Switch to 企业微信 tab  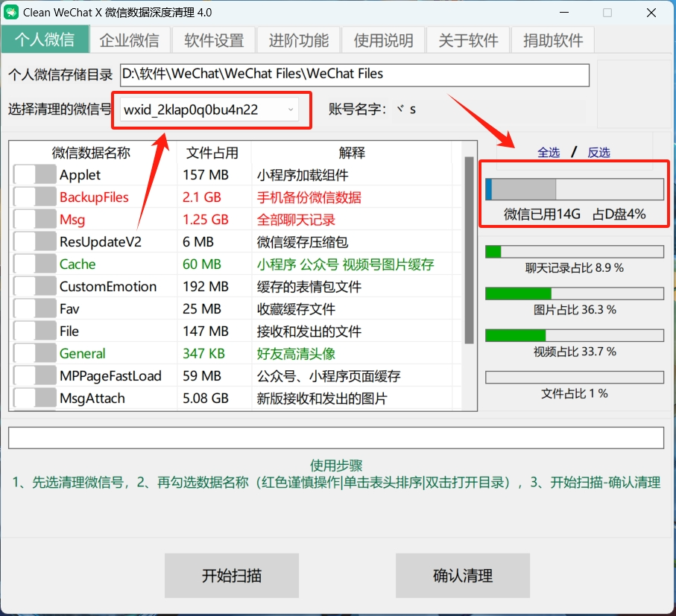(x=130, y=40)
